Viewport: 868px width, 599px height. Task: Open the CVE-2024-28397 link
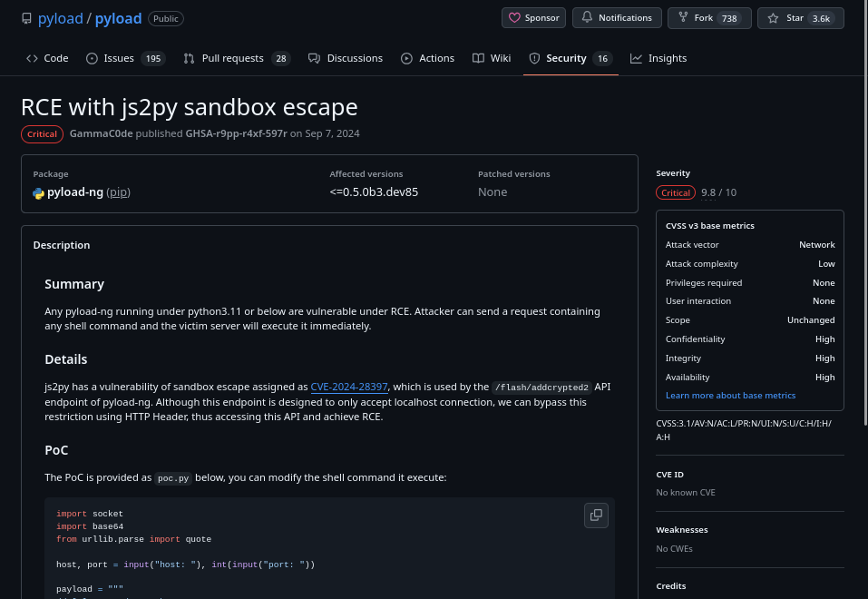coord(349,387)
